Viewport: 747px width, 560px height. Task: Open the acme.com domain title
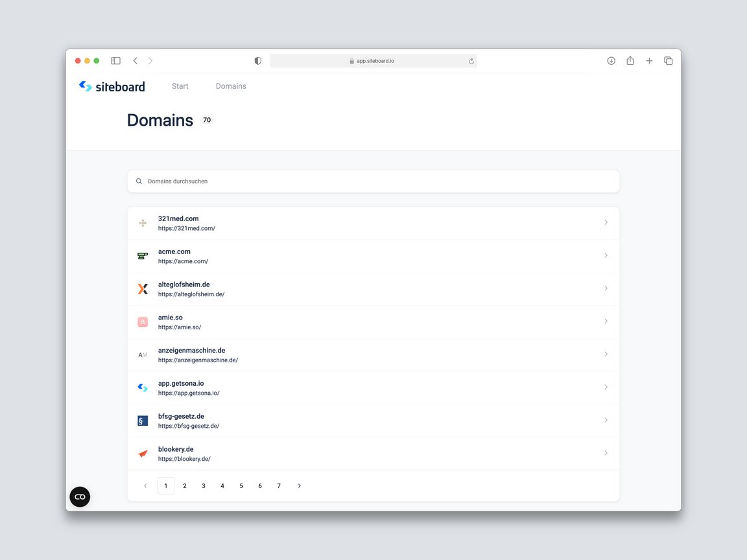174,251
